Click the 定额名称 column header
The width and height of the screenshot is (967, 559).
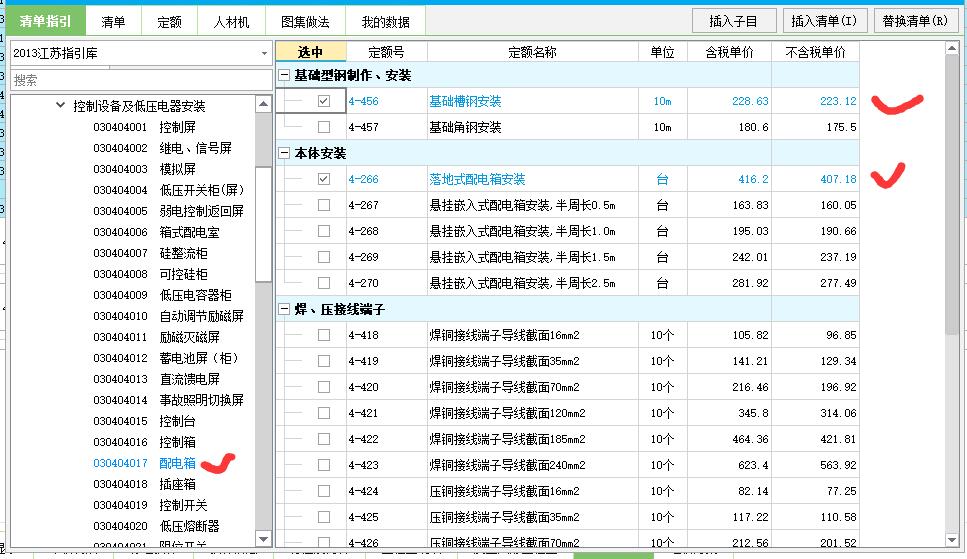[532, 52]
